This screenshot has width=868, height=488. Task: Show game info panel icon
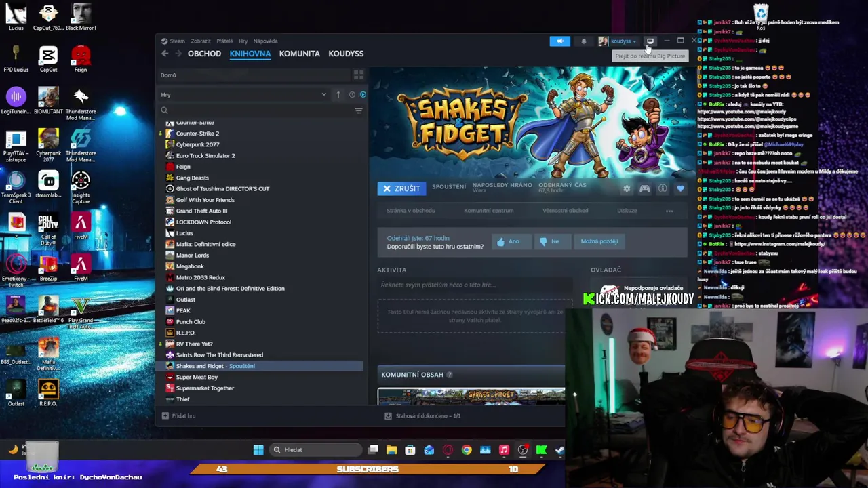(663, 189)
